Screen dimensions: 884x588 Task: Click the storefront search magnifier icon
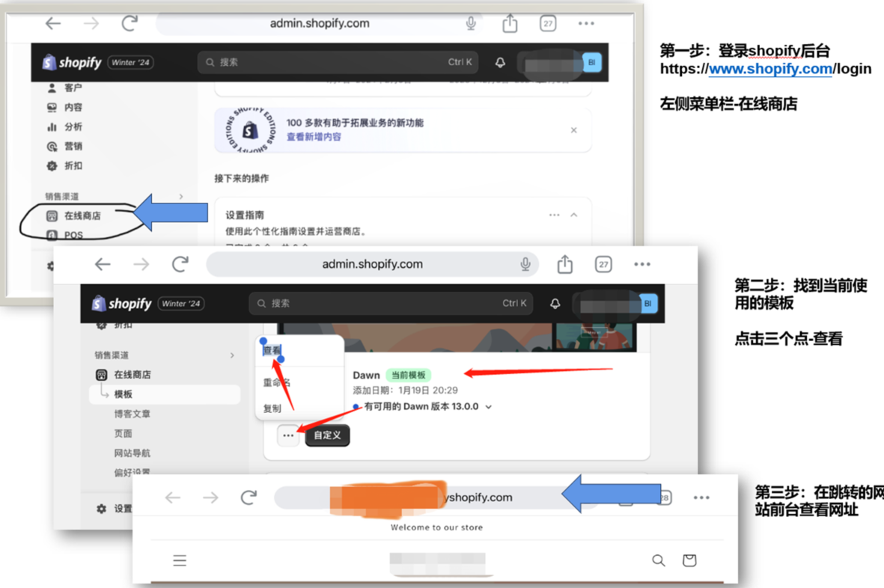click(658, 560)
